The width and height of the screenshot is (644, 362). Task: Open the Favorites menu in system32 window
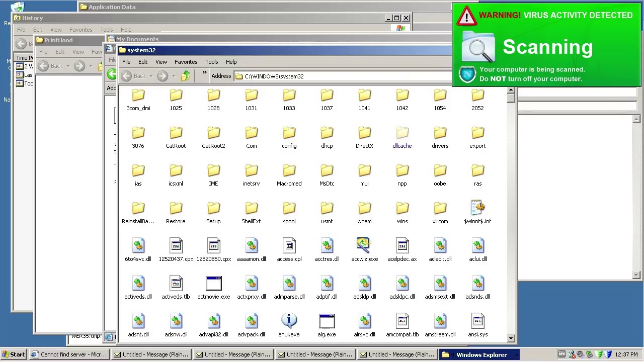pos(186,62)
